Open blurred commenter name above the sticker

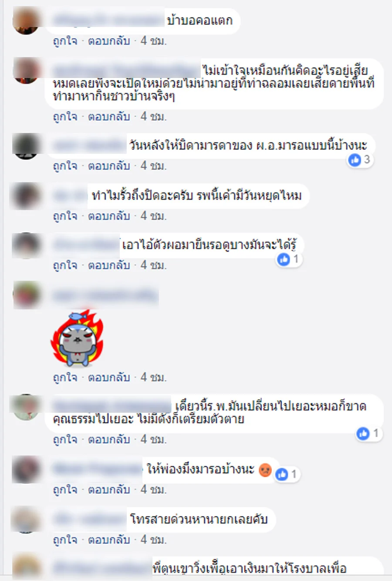pyautogui.click(x=105, y=296)
